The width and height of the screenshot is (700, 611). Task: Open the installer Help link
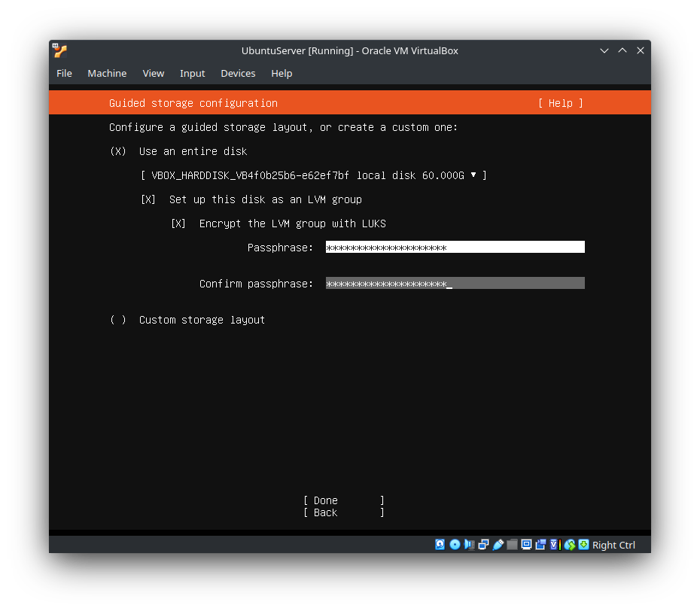(x=560, y=103)
